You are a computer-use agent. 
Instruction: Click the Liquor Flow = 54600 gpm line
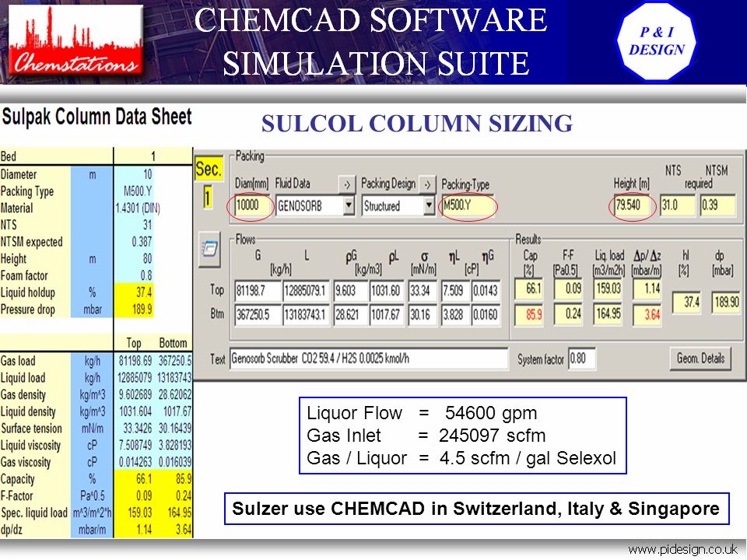422,413
